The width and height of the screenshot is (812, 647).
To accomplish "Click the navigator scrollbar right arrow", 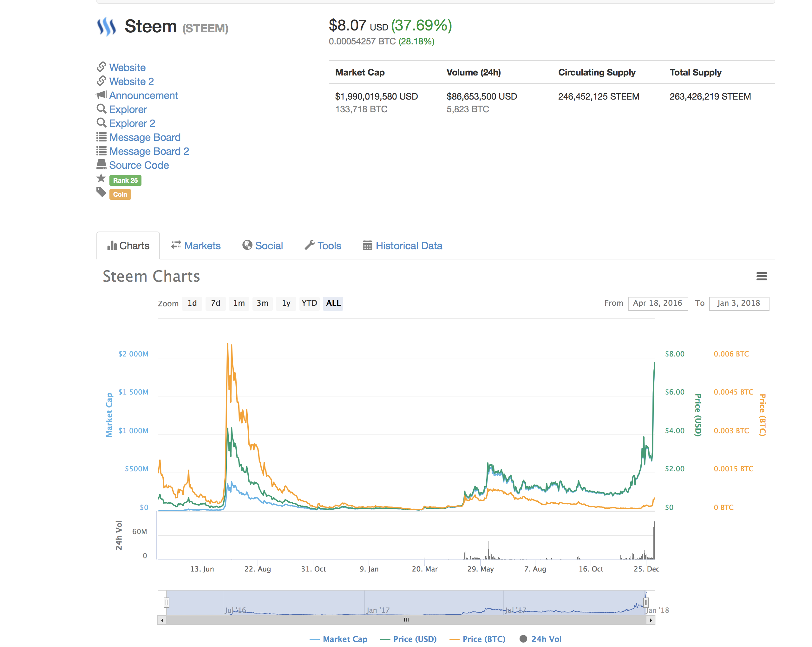I will pos(651,620).
